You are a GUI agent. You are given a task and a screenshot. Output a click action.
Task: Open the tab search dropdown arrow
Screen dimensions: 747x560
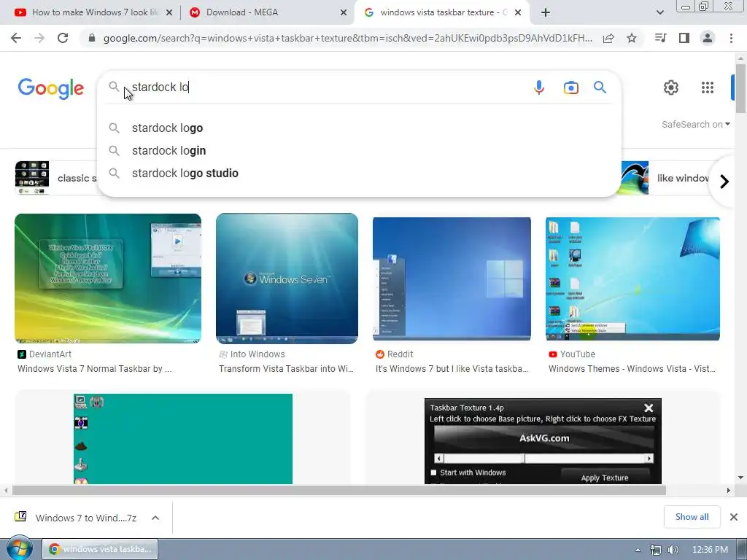[x=659, y=13]
